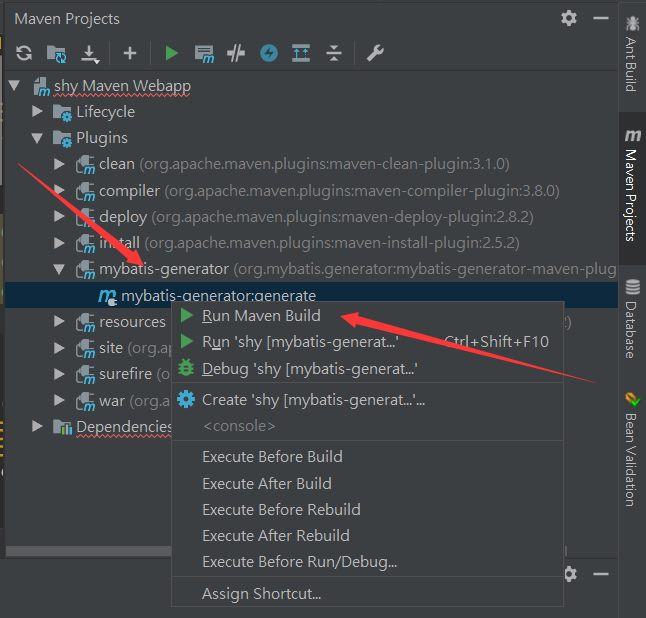
Task: Select the mybatis-generator:generate goal
Action: click(219, 295)
